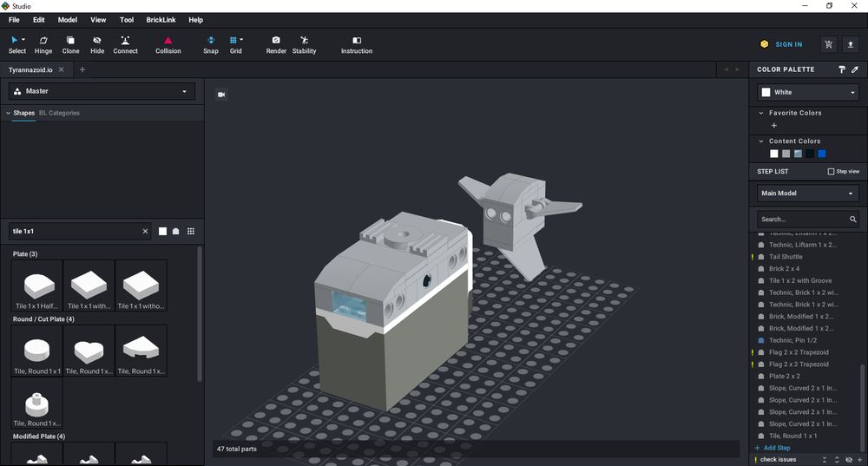Open the Render tool
Viewport: 868px width, 466px height.
tap(276, 44)
